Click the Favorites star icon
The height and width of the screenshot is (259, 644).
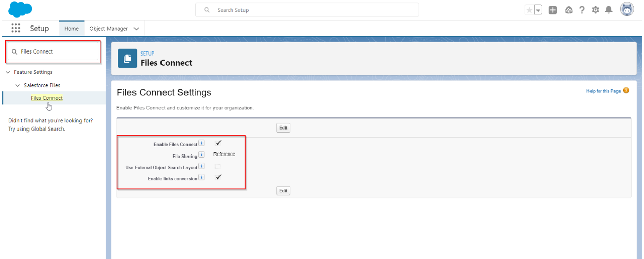click(530, 10)
